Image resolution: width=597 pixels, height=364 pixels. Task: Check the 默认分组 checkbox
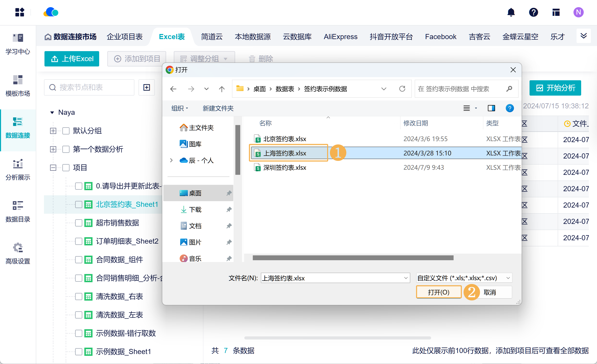point(66,131)
